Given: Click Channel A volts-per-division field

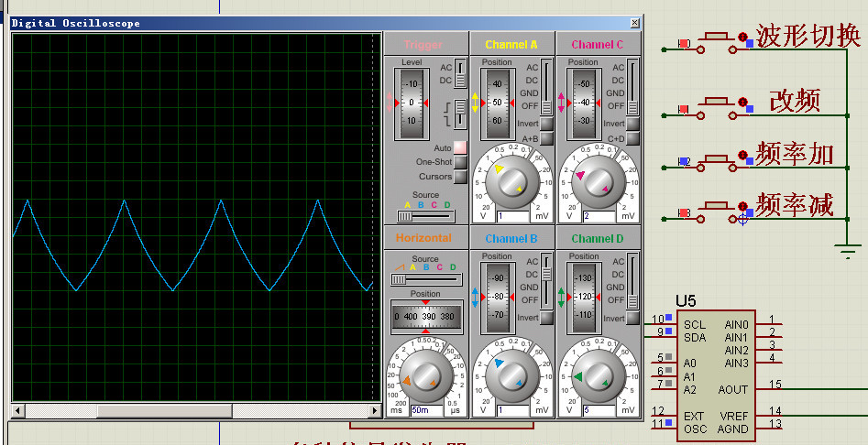Looking at the screenshot, I should (513, 216).
